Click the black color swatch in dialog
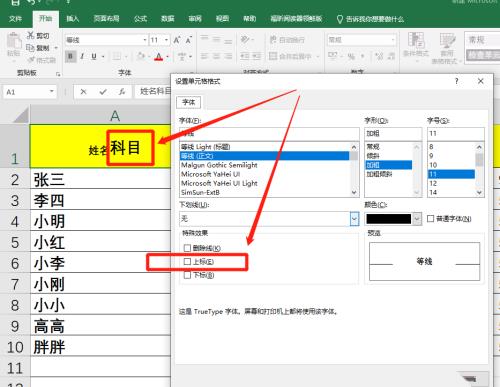This screenshot has width=500, height=387. (x=388, y=219)
